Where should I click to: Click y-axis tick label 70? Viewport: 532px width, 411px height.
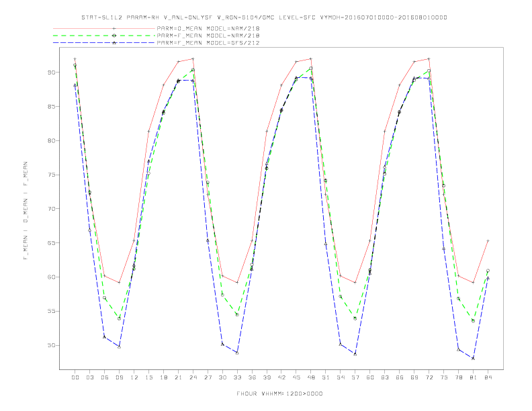(x=52, y=209)
